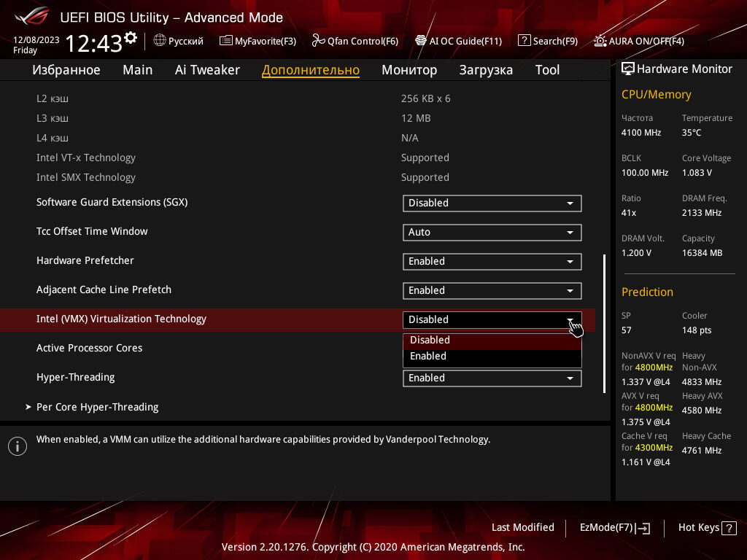The width and height of the screenshot is (747, 560).
Task: Click the version copyright text
Action: pyautogui.click(x=373, y=547)
